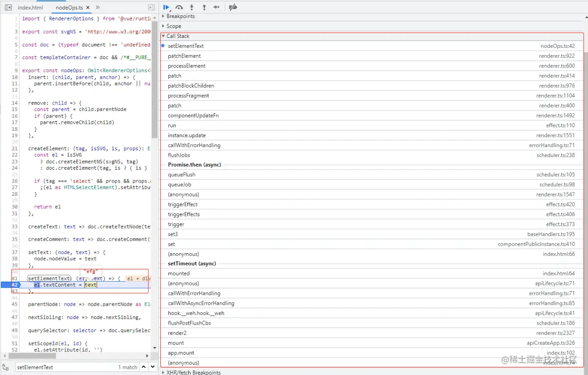Viewport: 588px width, 375px height.
Task: Toggle match case in search bar
Action: pyautogui.click(x=5, y=367)
